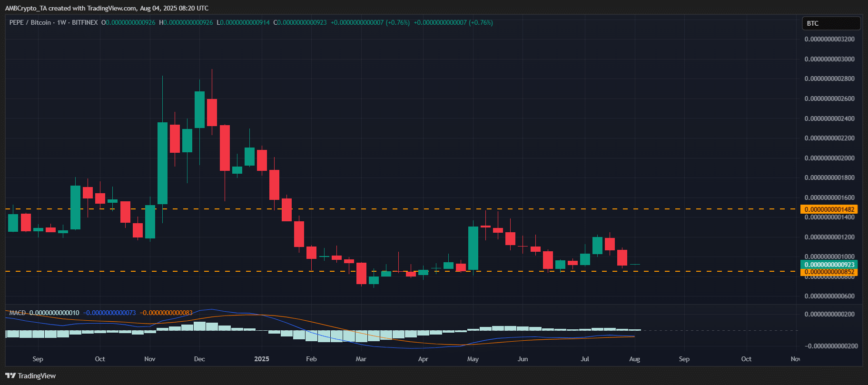Click the 2025 label on time axis
Screen dimensions: 868x385
click(262, 359)
